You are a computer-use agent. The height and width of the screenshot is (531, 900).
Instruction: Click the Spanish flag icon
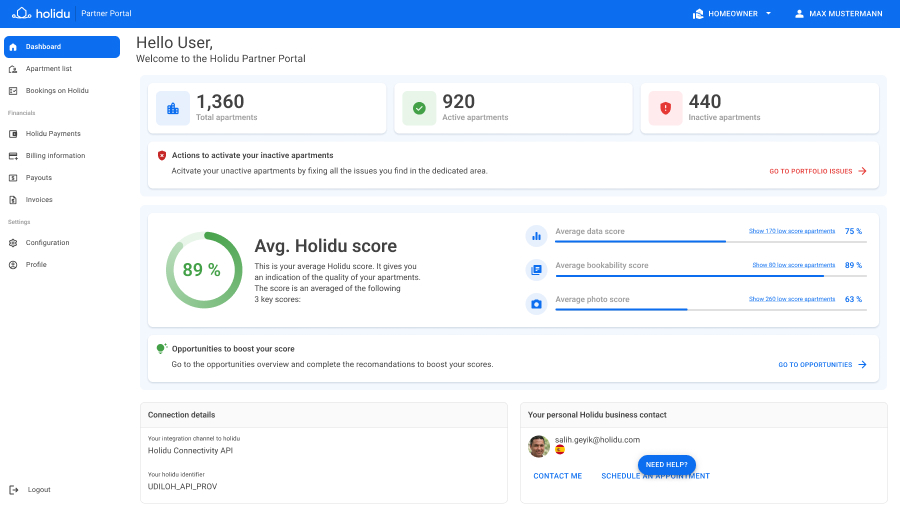[x=560, y=449]
